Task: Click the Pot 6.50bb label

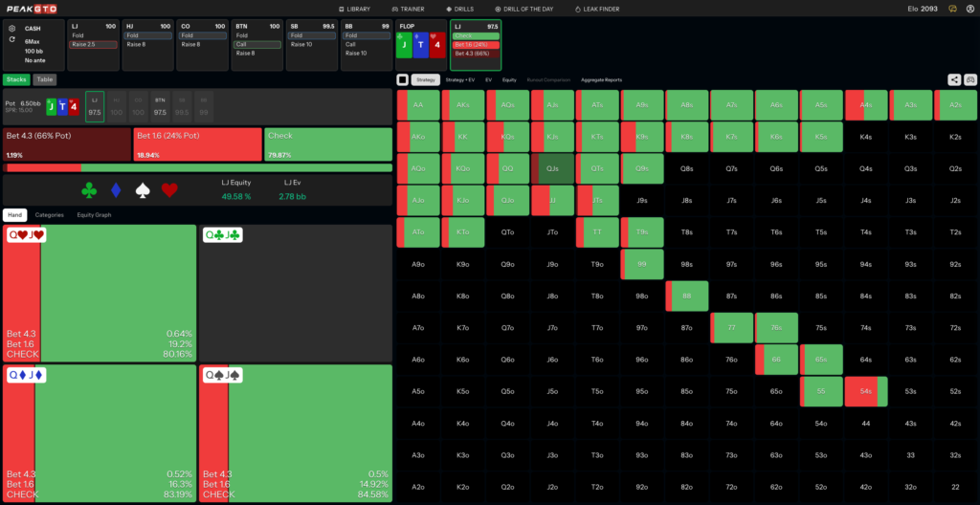Action: point(23,102)
